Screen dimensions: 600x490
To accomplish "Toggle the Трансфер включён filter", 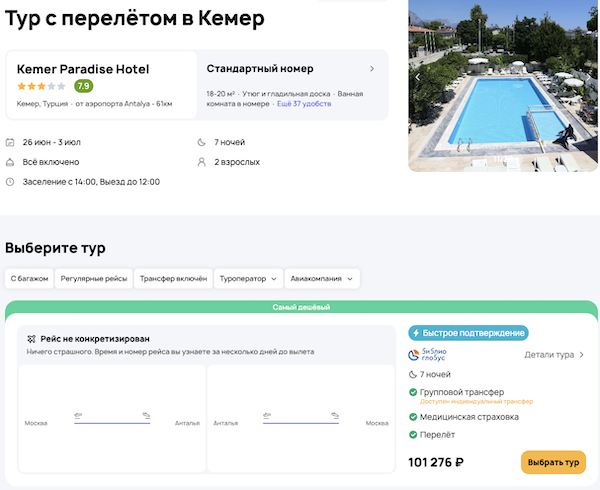I will click(173, 279).
